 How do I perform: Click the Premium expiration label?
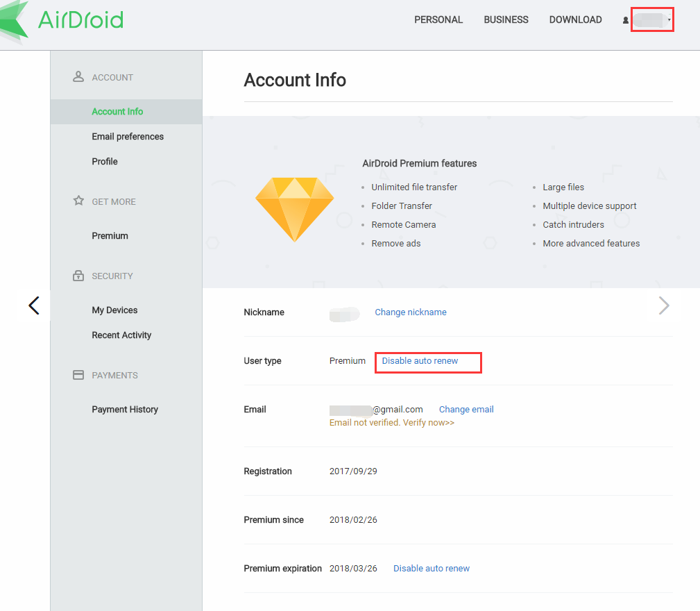(x=282, y=568)
